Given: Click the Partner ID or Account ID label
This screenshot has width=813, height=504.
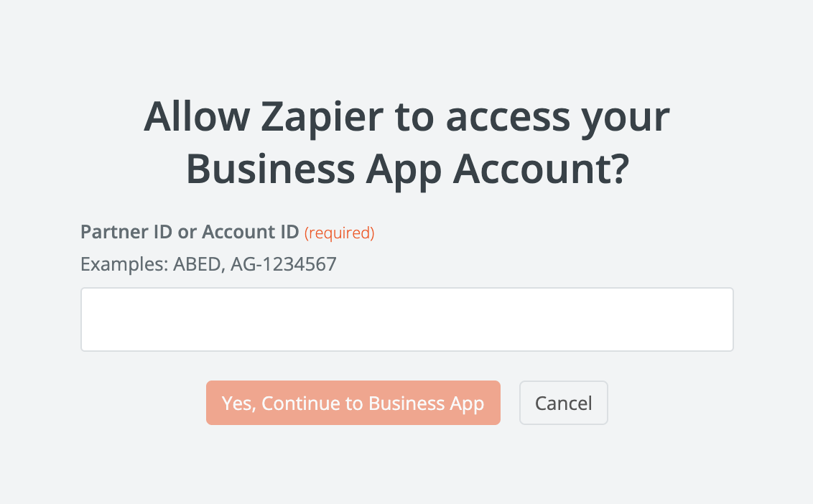Looking at the screenshot, I should point(190,232).
